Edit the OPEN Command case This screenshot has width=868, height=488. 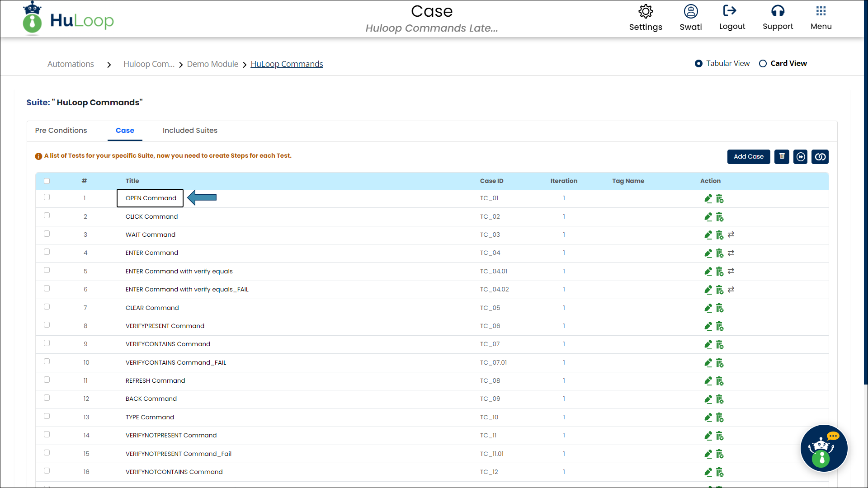(x=708, y=198)
